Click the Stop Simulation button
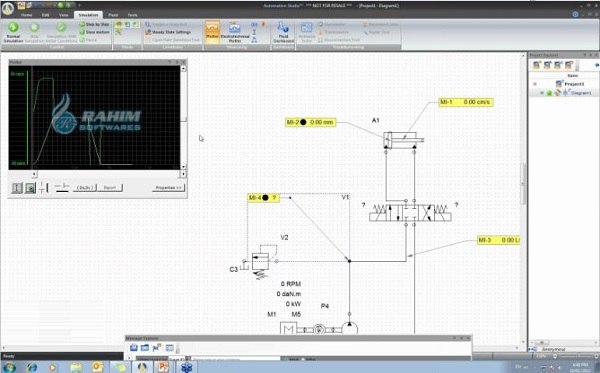The width and height of the screenshot is (600, 373). click(x=34, y=32)
